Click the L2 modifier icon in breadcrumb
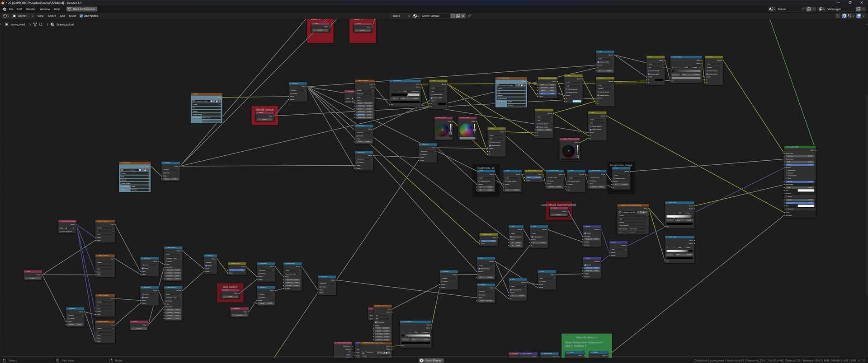 point(35,24)
